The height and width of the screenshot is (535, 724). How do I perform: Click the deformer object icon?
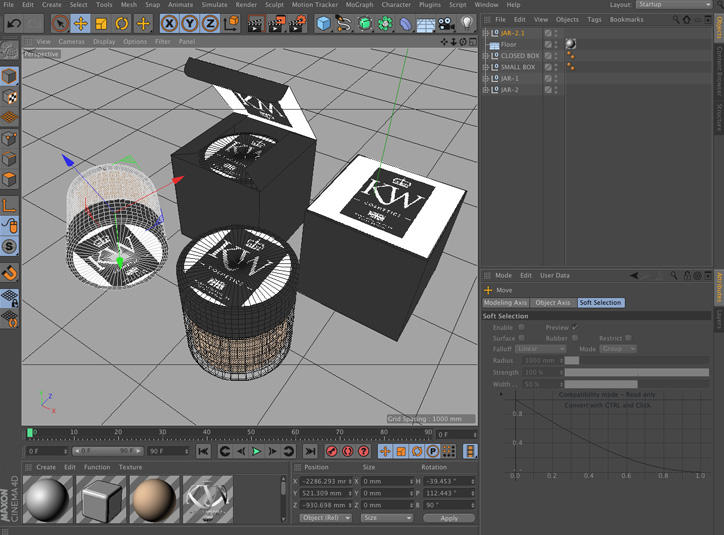pos(405,23)
